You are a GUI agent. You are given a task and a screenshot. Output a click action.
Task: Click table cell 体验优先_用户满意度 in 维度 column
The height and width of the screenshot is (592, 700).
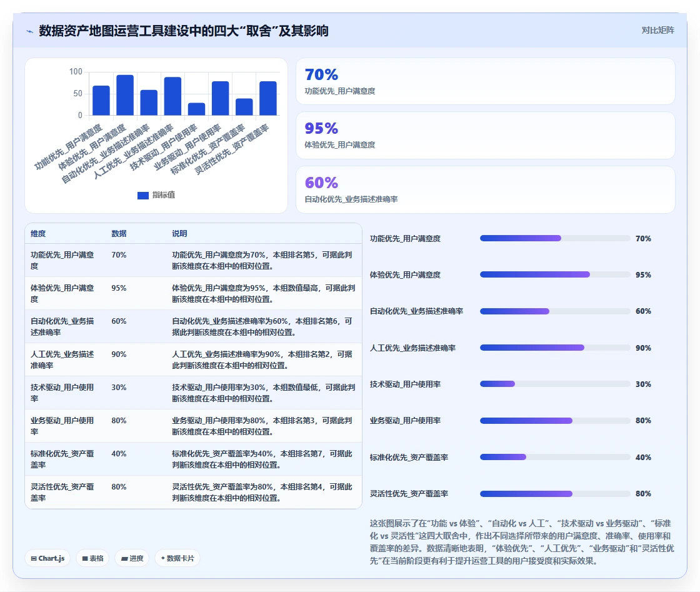[62, 293]
